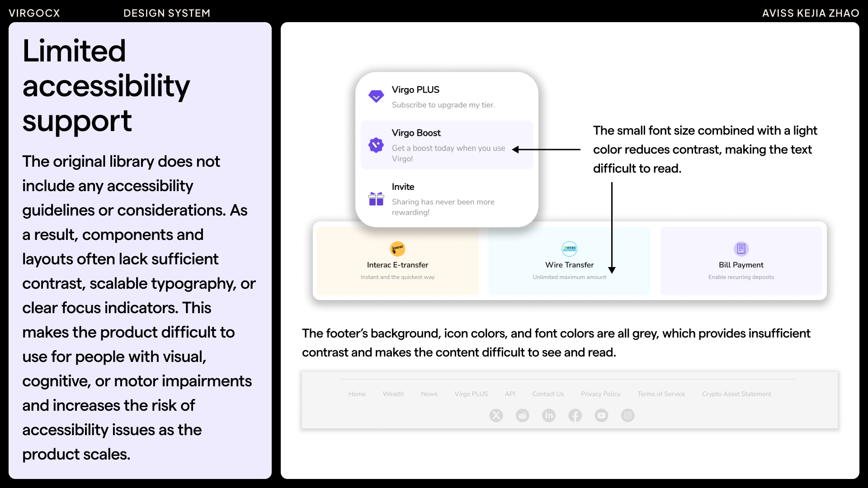Viewport: 868px width, 488px height.
Task: View the Terms of Service link
Action: [661, 394]
